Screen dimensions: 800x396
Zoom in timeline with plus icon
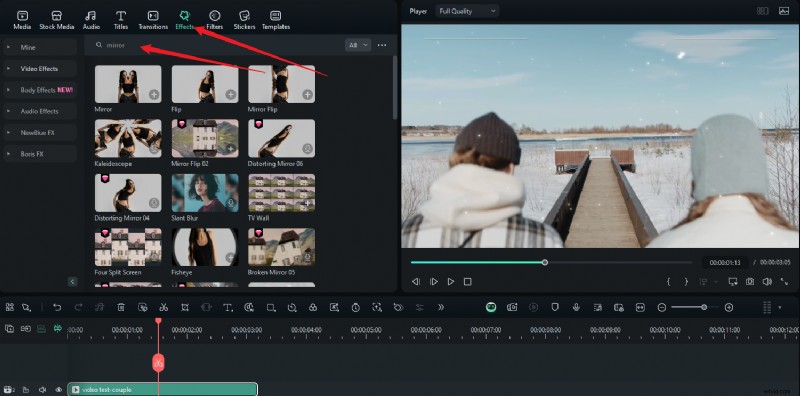(729, 307)
